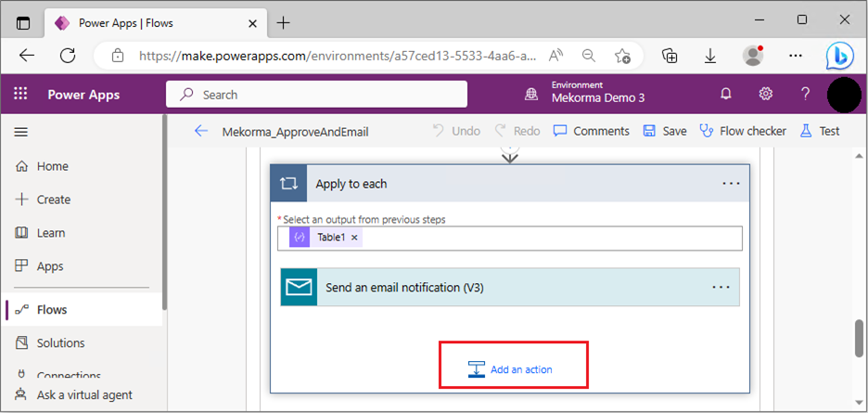The width and height of the screenshot is (868, 413).
Task: Click the notifications bell icon
Action: pos(726,94)
